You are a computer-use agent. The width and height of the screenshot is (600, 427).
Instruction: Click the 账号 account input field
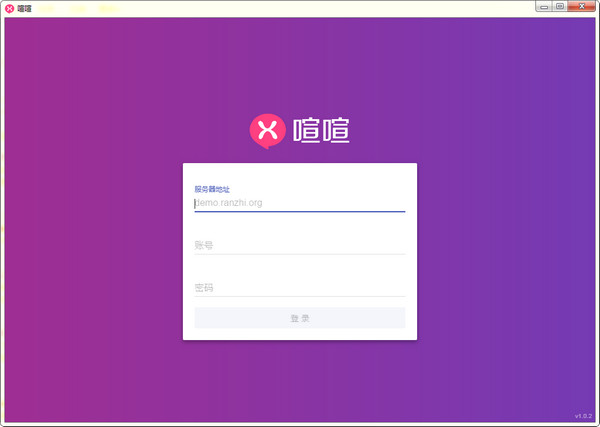300,246
